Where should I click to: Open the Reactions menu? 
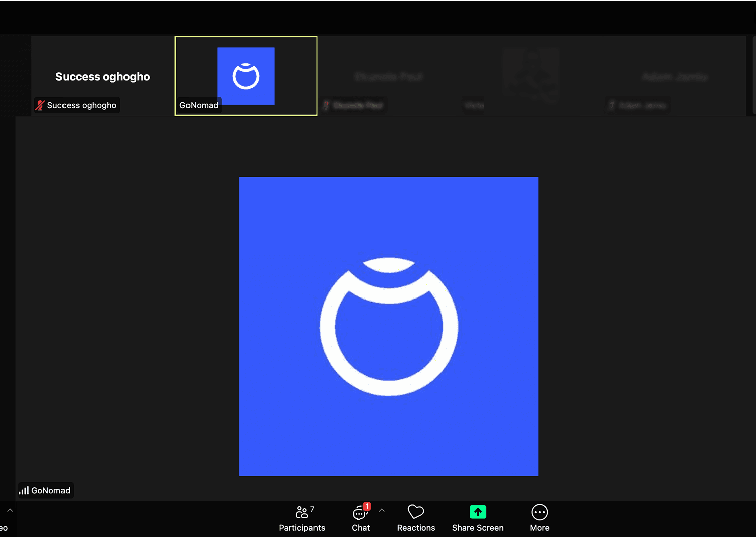(x=416, y=518)
